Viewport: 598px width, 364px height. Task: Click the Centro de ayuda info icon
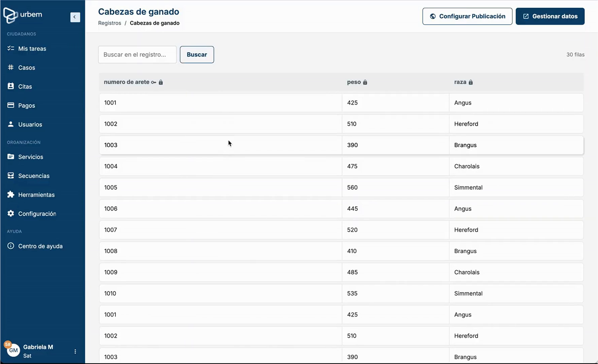click(x=11, y=246)
